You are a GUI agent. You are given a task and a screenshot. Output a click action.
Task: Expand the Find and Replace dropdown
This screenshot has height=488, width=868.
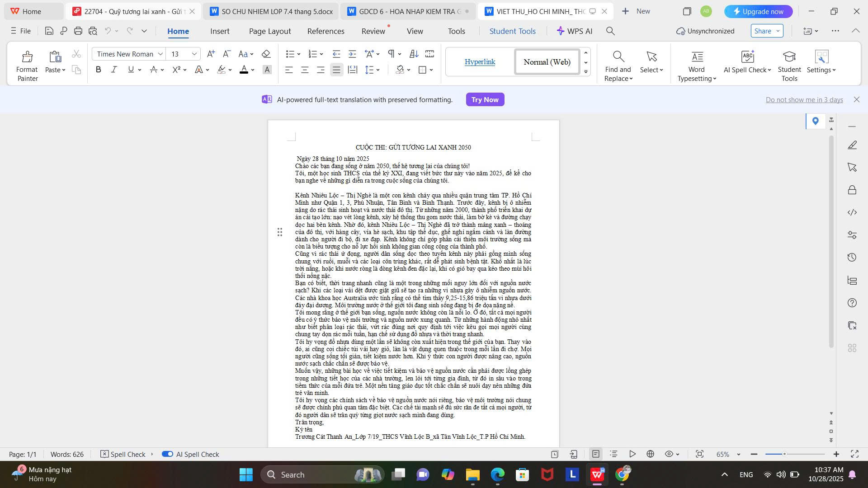631,79
